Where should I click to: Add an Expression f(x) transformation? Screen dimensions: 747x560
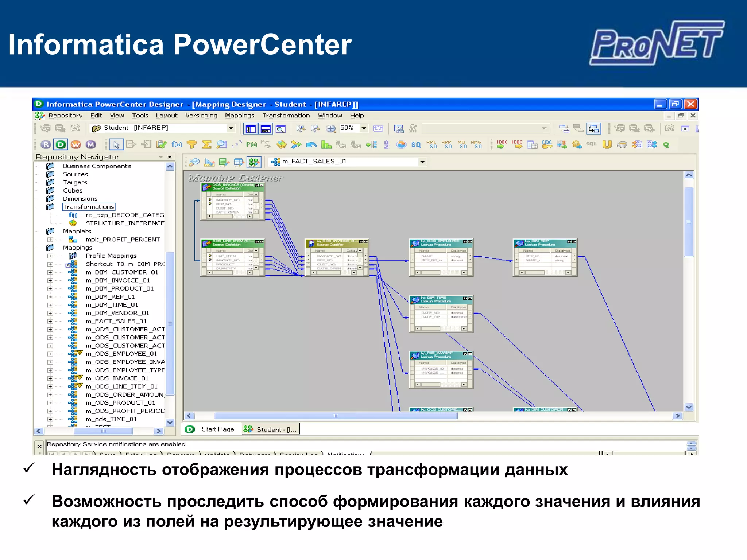coord(177,145)
